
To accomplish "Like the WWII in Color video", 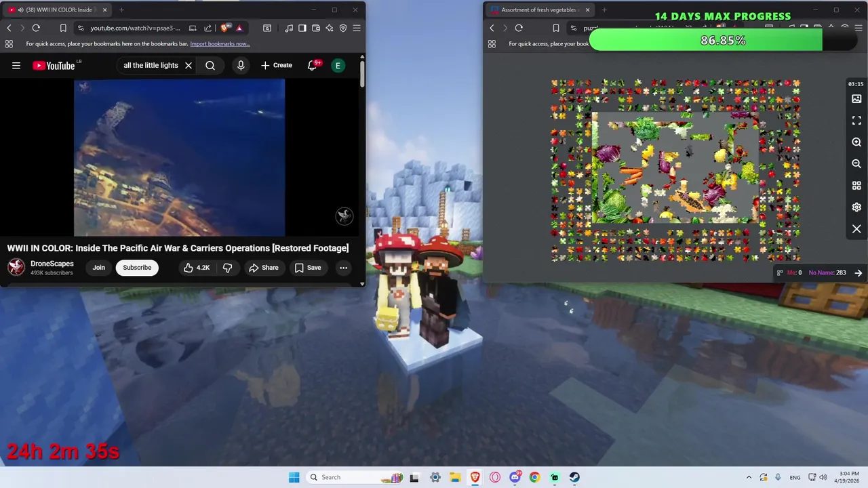I will point(197,268).
